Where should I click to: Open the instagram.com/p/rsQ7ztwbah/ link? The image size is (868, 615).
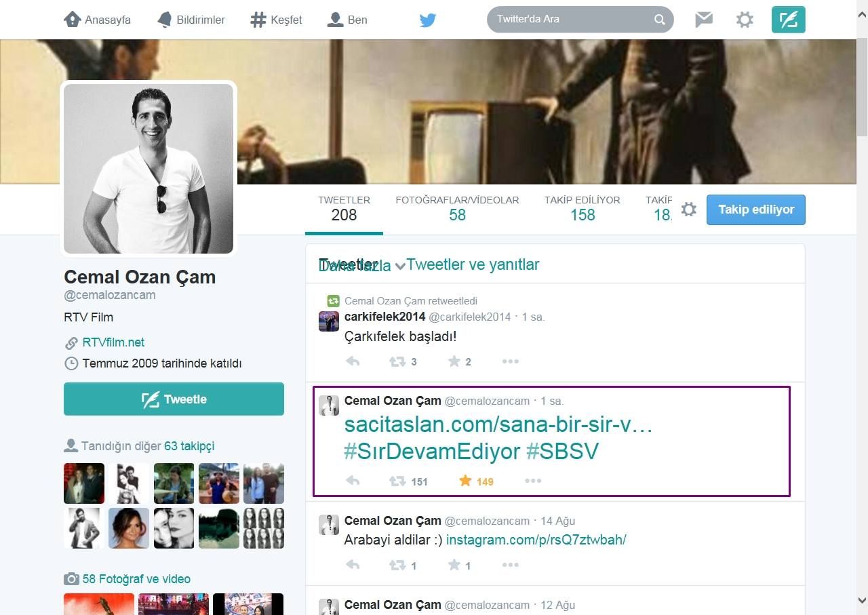tap(536, 540)
